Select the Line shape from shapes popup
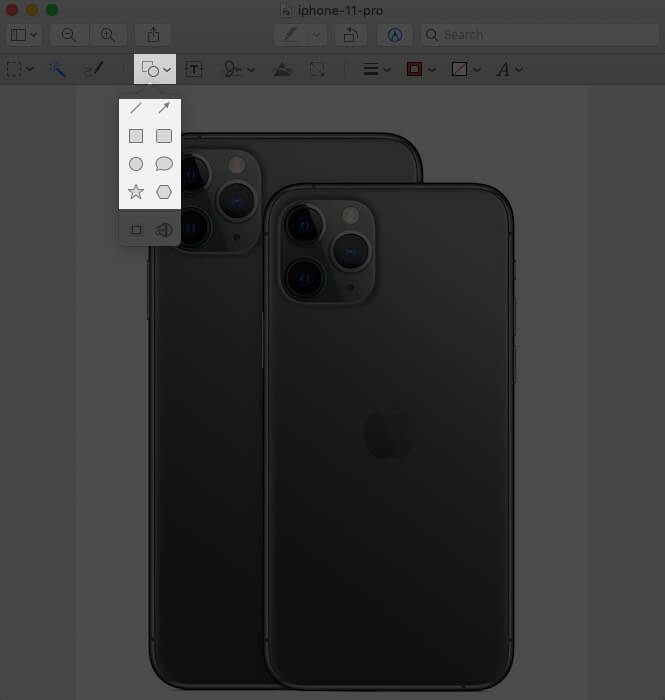The height and width of the screenshot is (700, 665). (x=136, y=108)
